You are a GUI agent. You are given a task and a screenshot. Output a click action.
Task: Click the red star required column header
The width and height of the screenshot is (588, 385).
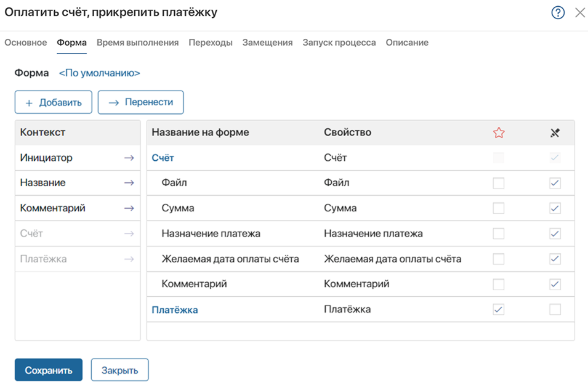(x=499, y=132)
